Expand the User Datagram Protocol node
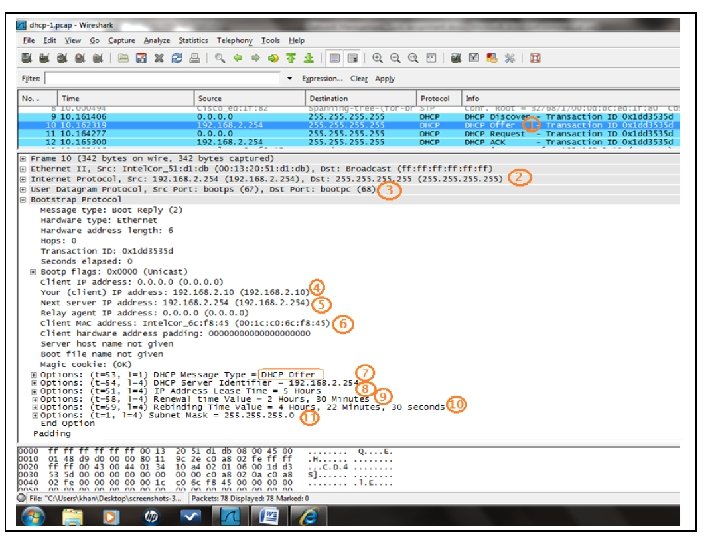Viewport: 720px width, 540px height. (23, 189)
